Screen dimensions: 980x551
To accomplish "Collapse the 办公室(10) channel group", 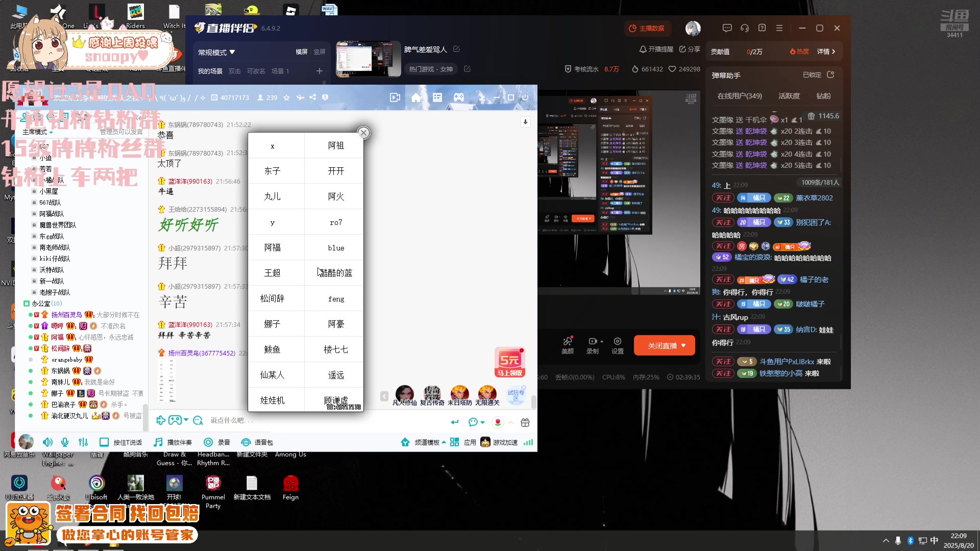I will click(x=27, y=304).
